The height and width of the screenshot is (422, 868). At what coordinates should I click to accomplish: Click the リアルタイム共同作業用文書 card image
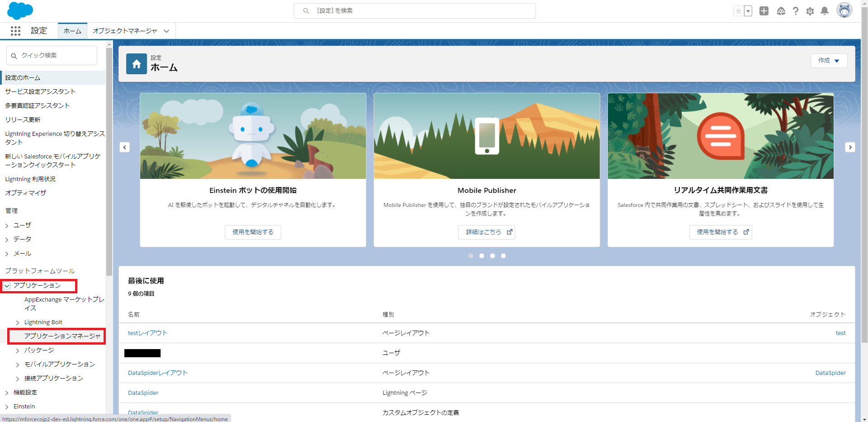(721, 136)
